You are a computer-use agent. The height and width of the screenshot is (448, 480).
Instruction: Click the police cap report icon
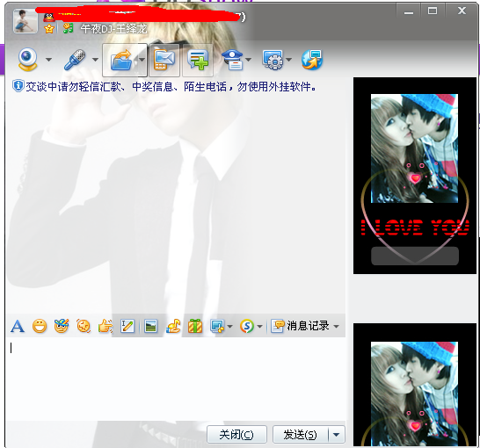pyautogui.click(x=232, y=60)
